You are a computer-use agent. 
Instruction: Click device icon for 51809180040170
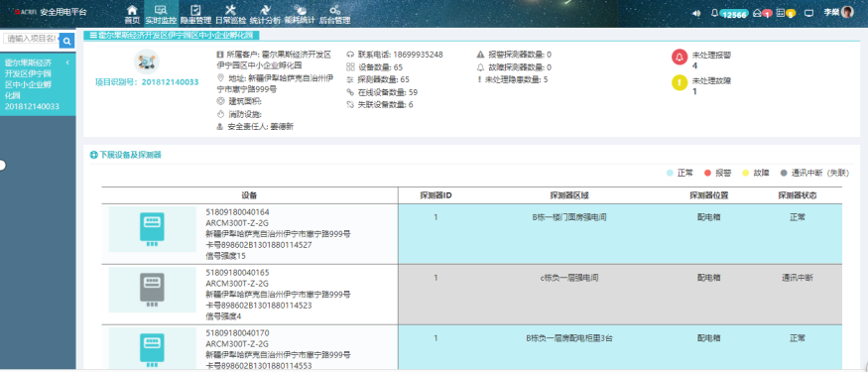[x=152, y=349]
